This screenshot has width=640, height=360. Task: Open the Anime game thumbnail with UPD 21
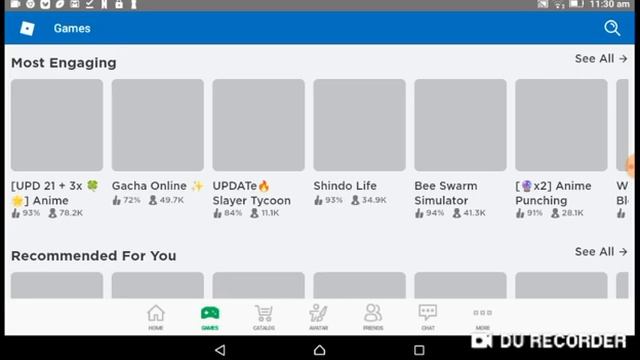(x=57, y=125)
